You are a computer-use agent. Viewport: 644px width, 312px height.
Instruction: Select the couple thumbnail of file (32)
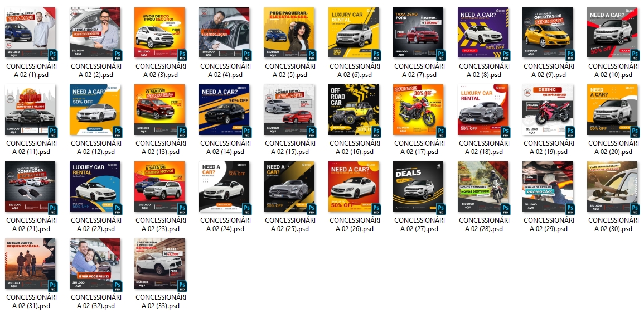(x=95, y=263)
